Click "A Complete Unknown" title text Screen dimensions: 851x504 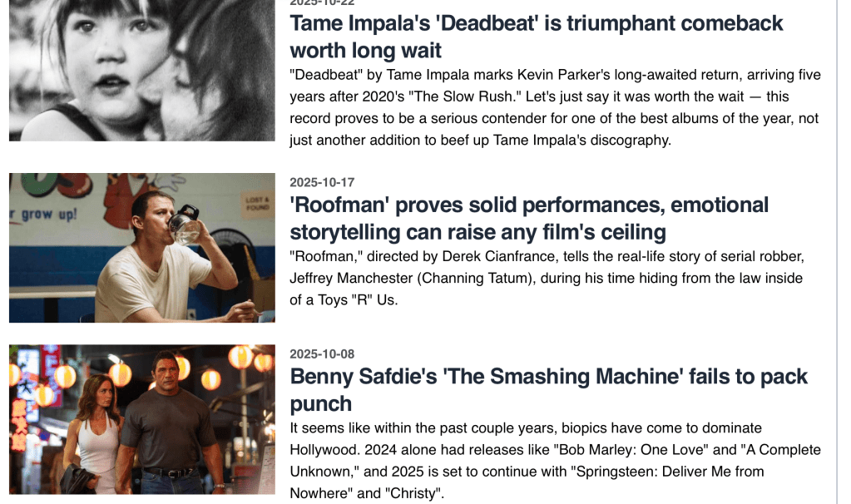coord(762,450)
